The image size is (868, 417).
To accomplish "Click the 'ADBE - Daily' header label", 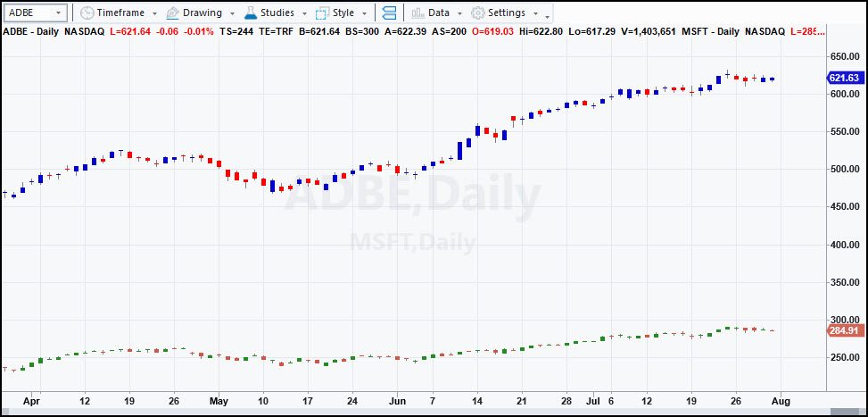I will click(31, 31).
